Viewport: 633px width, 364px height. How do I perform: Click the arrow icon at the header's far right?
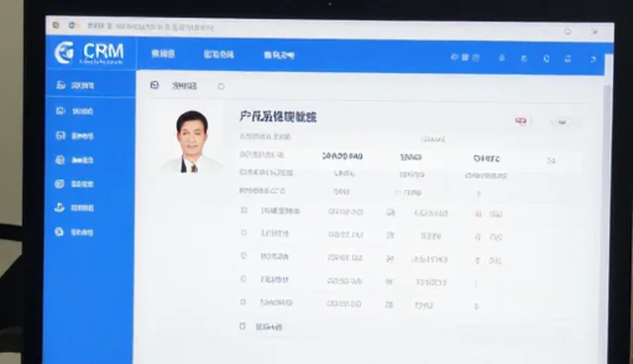coord(592,59)
